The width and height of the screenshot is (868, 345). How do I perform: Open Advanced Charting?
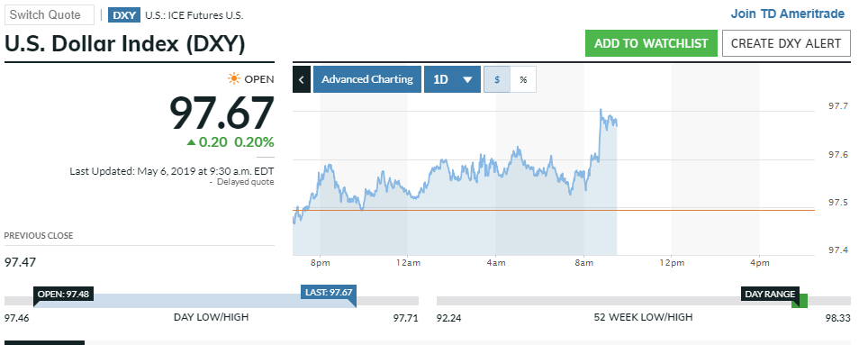pos(367,79)
